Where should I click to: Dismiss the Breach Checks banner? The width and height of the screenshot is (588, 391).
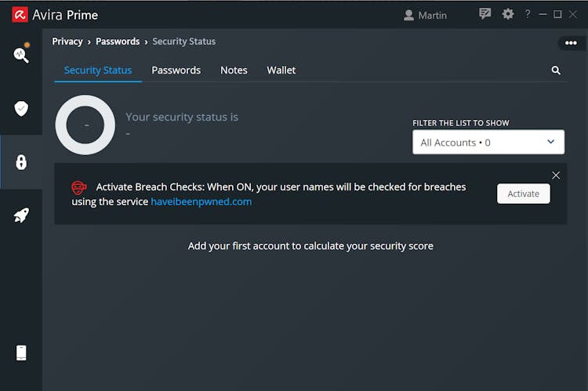(556, 176)
